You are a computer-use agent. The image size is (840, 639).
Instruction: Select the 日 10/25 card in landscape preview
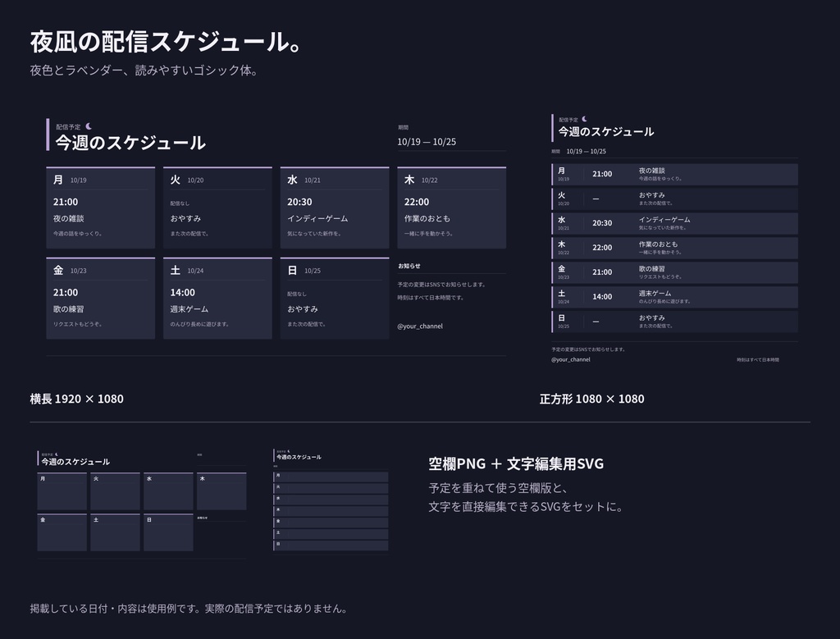click(x=335, y=298)
